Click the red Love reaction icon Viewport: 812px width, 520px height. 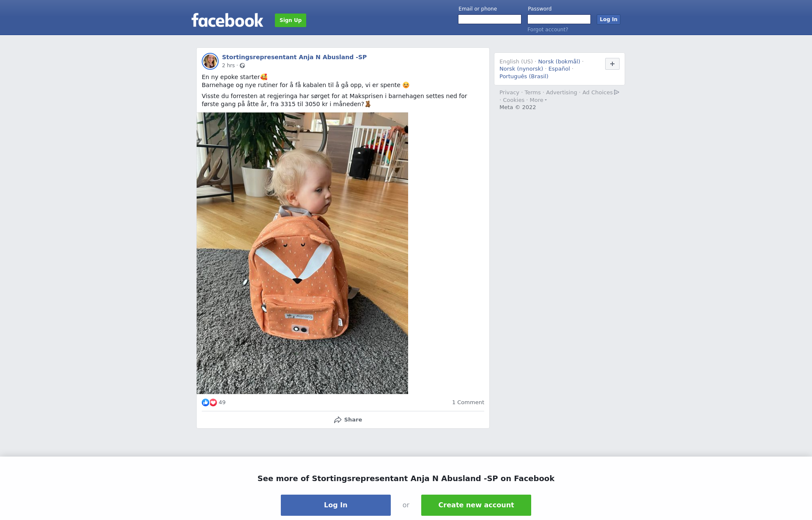pos(213,402)
